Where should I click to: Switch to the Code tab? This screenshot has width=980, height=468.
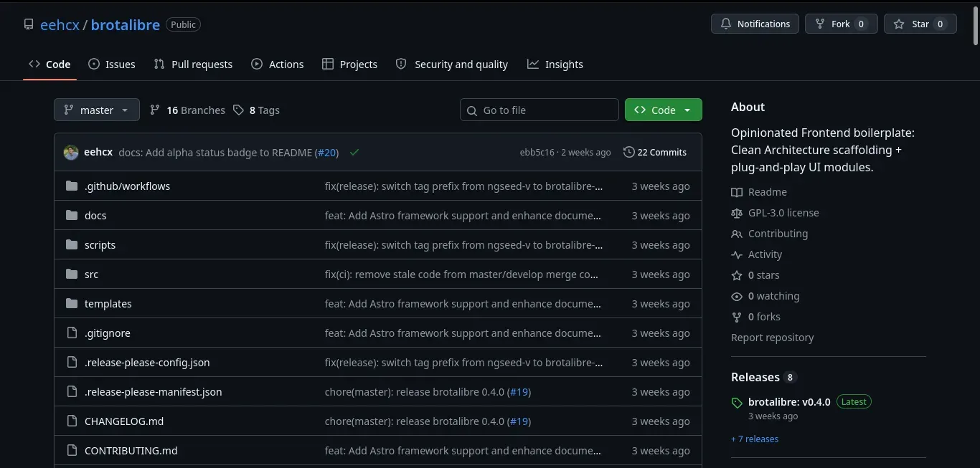click(50, 64)
